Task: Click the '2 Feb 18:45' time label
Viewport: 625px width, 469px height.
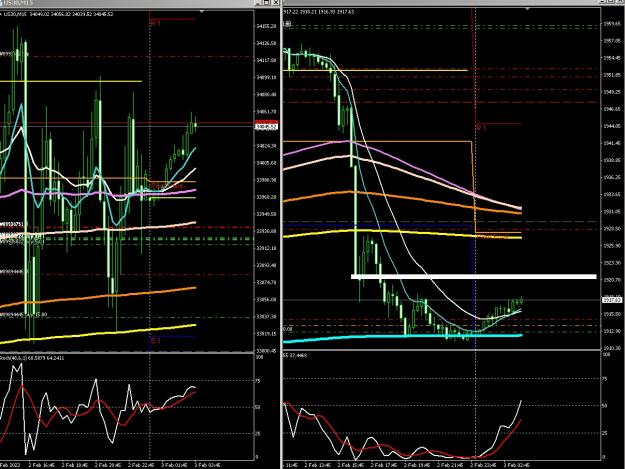Action: 76,465
